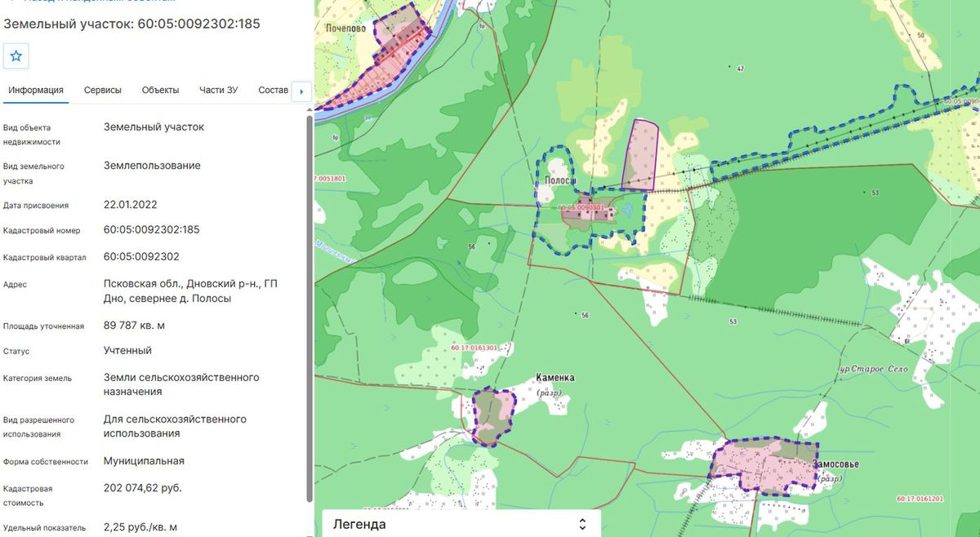Screen dimensions: 980x537
Task: Switch to the Объекты tab
Action: click(160, 91)
